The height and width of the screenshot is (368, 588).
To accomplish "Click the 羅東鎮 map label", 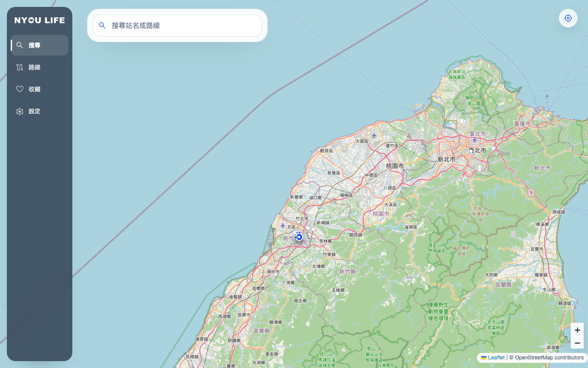I will [541, 275].
